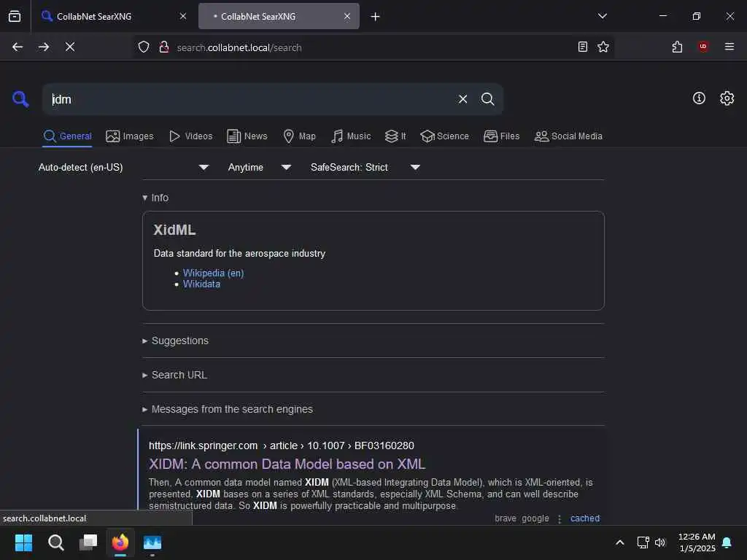Clear the search query with the X icon
Screen dimensions: 747x560
pos(462,99)
